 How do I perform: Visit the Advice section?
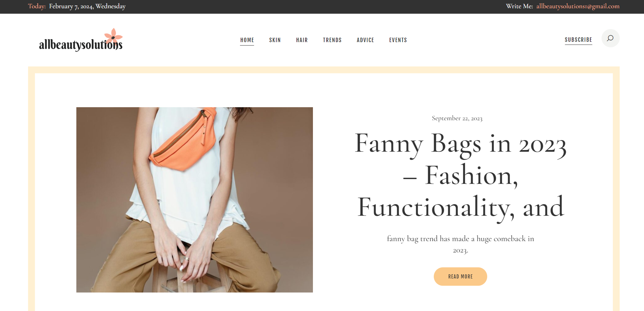click(365, 40)
